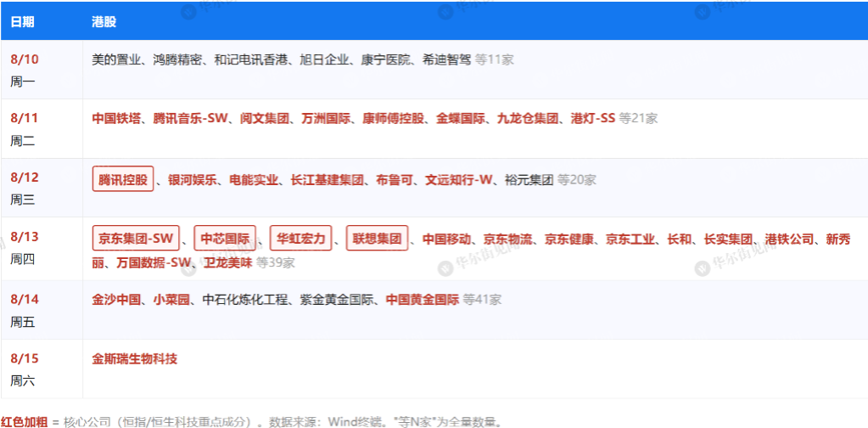
Task: Click 紫金黄金国际 in the 8/14 row
Action: point(338,300)
